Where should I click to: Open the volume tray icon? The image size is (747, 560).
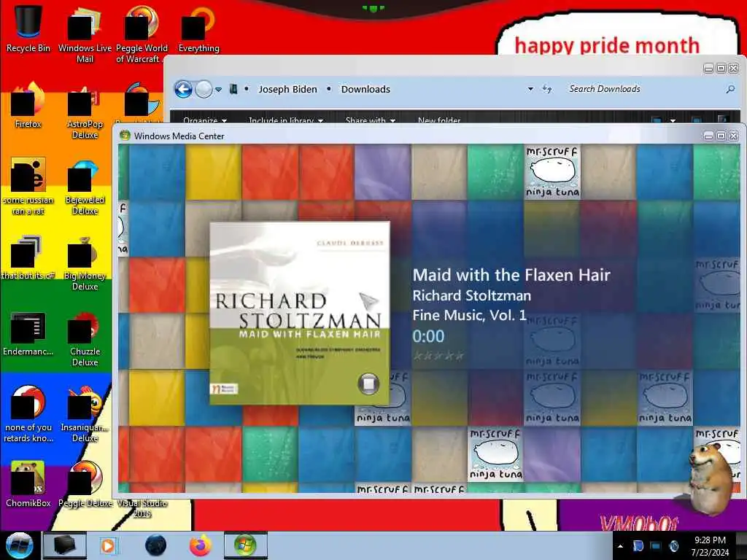(x=673, y=546)
